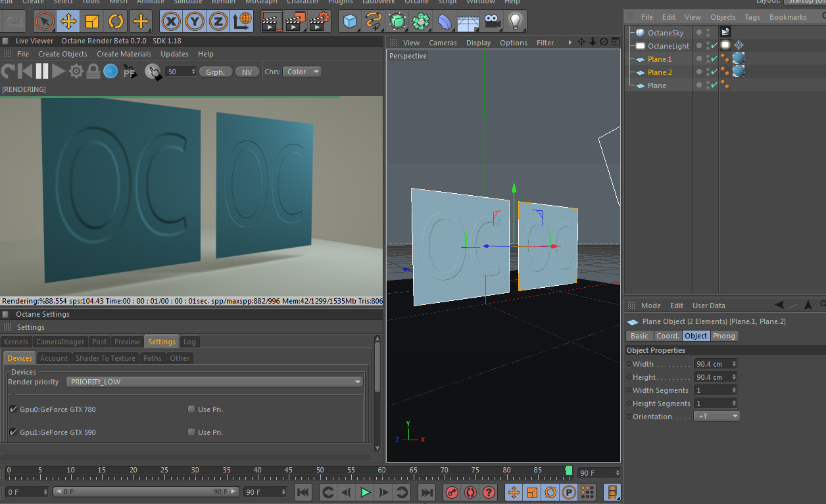The height and width of the screenshot is (504, 826).
Task: Click Width Segments stepper arrows
Action: pos(734,390)
